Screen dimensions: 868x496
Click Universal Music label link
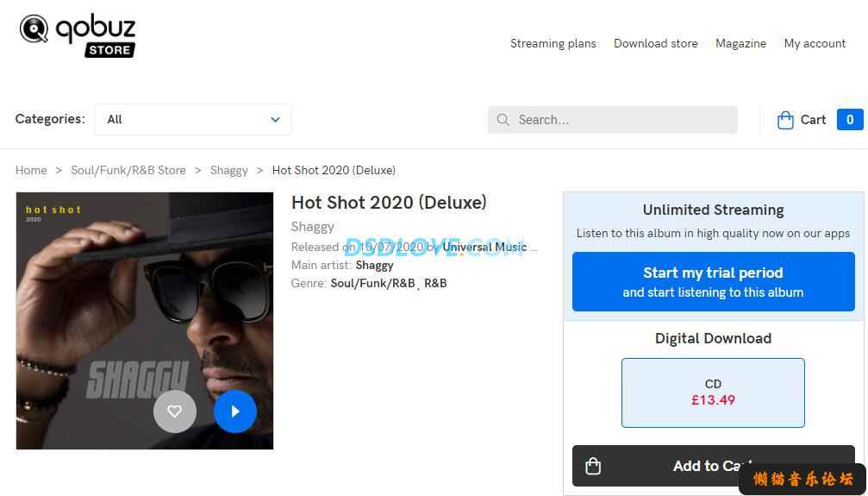pyautogui.click(x=484, y=247)
